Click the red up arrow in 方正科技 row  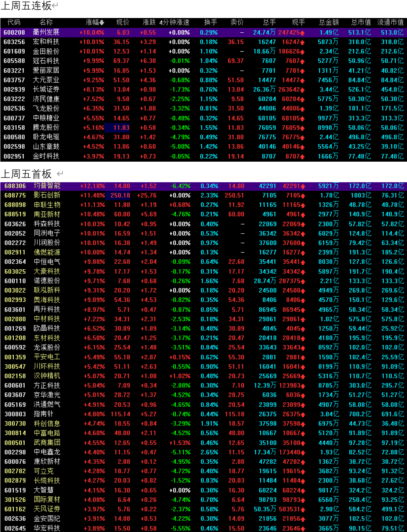pos(303,386)
